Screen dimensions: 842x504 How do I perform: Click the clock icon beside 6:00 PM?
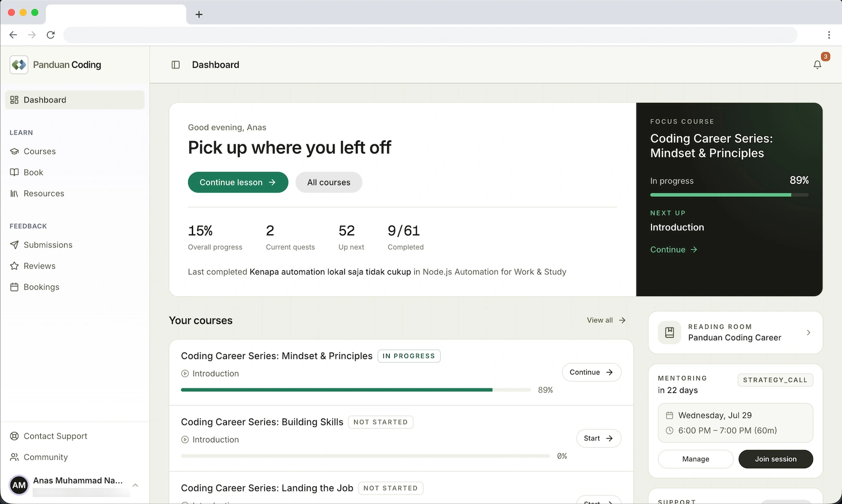point(669,430)
